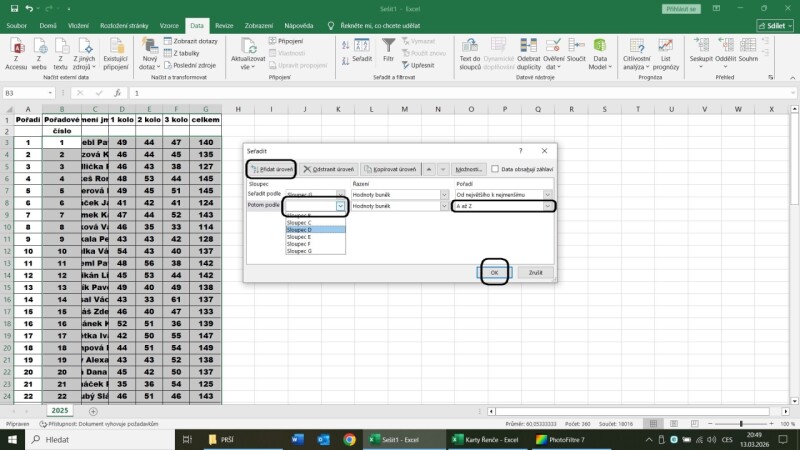800x450 pixels.
Task: Import data via Z Accessu icon
Action: pos(16,54)
